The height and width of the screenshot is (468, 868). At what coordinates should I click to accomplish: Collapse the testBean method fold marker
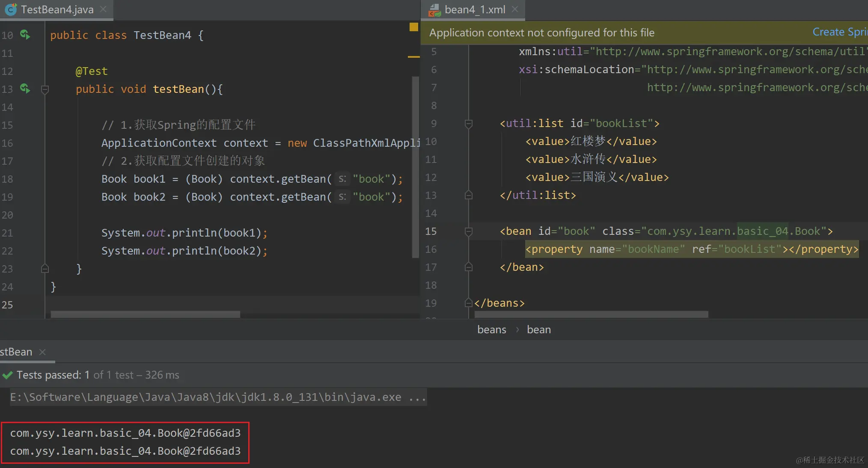click(x=45, y=89)
